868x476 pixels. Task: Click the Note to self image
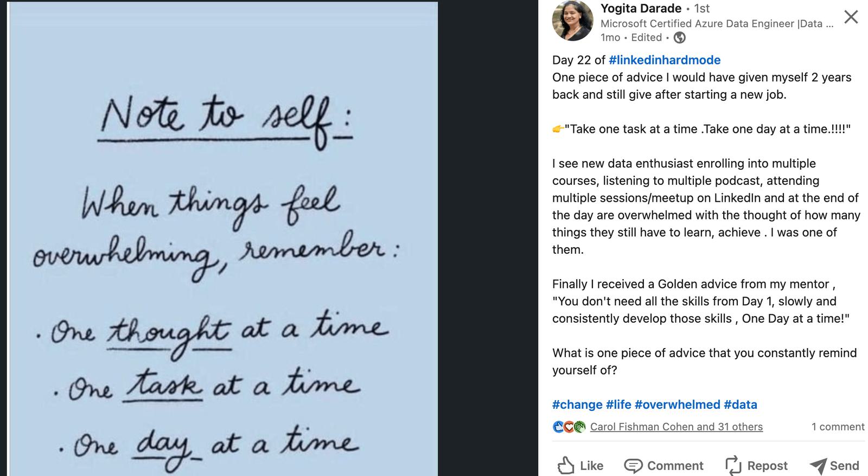click(223, 239)
